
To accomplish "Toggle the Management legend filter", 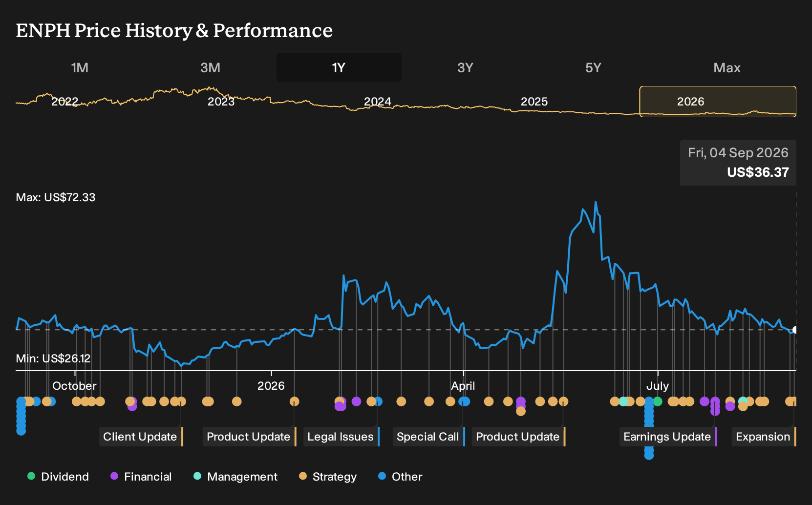I will point(235,477).
